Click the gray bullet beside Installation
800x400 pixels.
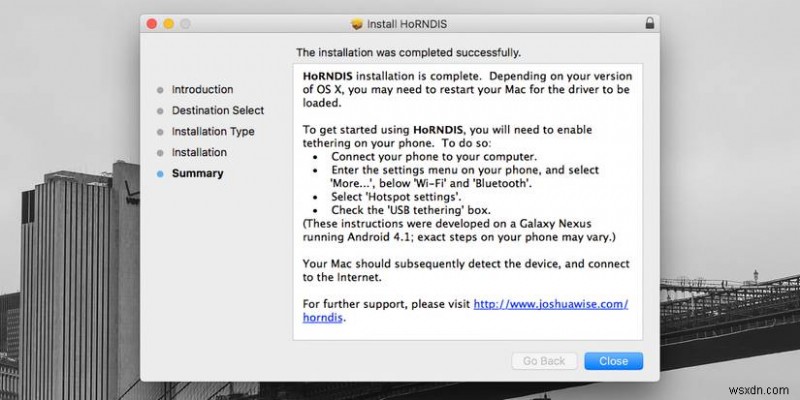tap(160, 153)
